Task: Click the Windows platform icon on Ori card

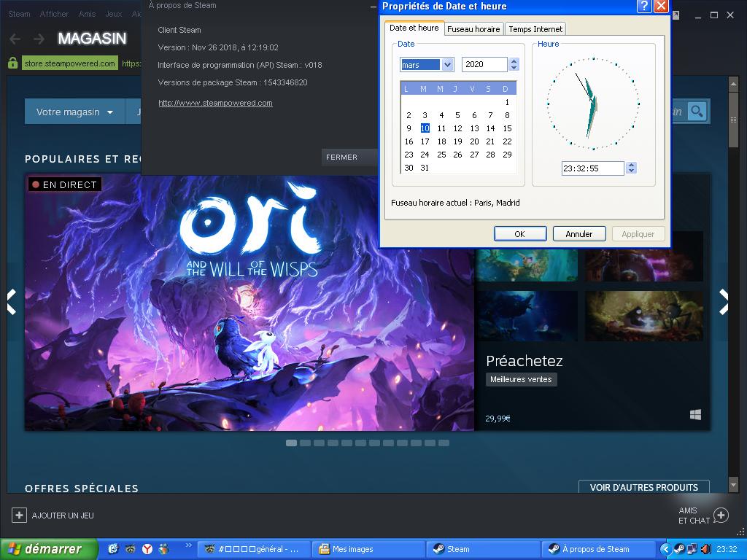Action: (695, 415)
